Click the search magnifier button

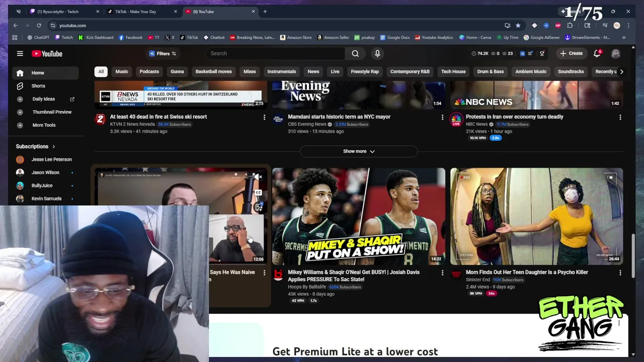[355, 53]
